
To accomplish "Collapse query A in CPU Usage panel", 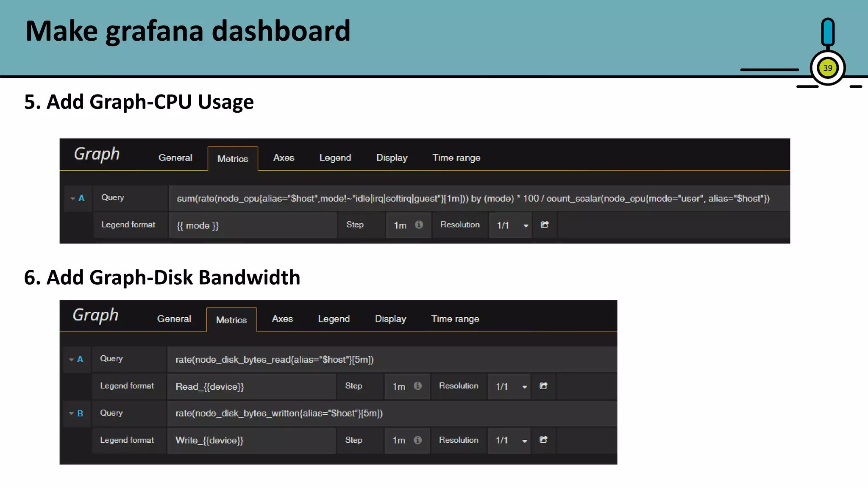I will [x=73, y=198].
